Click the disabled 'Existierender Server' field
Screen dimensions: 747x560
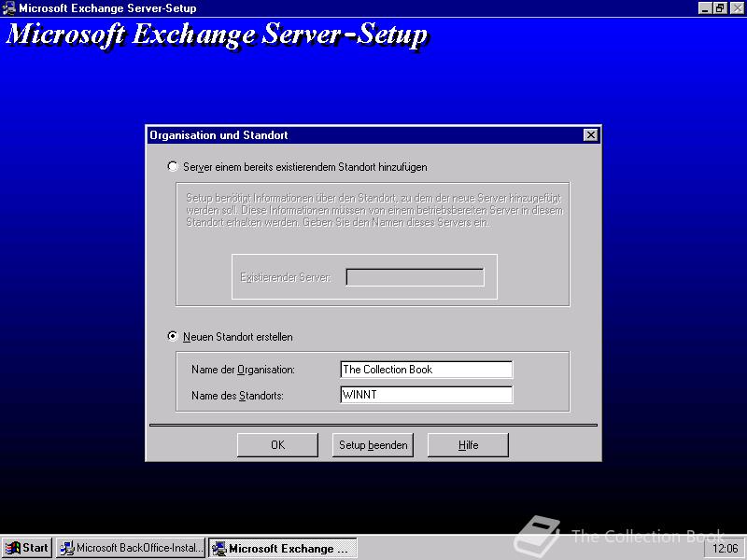(415, 277)
